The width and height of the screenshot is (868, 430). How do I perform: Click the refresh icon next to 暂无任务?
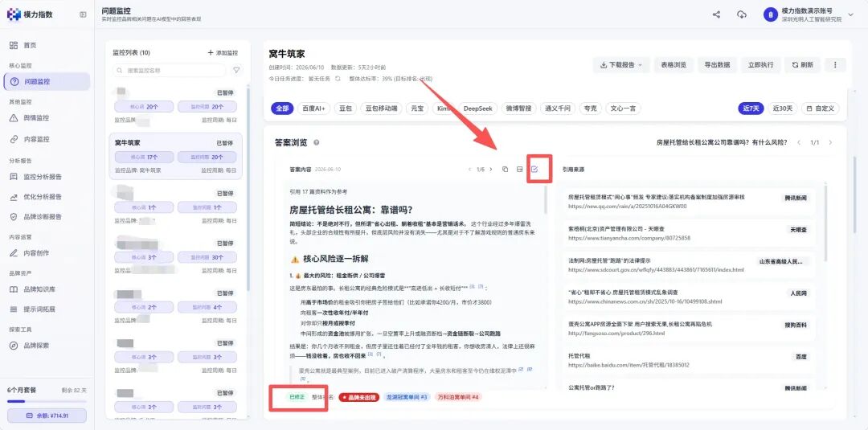click(x=337, y=79)
